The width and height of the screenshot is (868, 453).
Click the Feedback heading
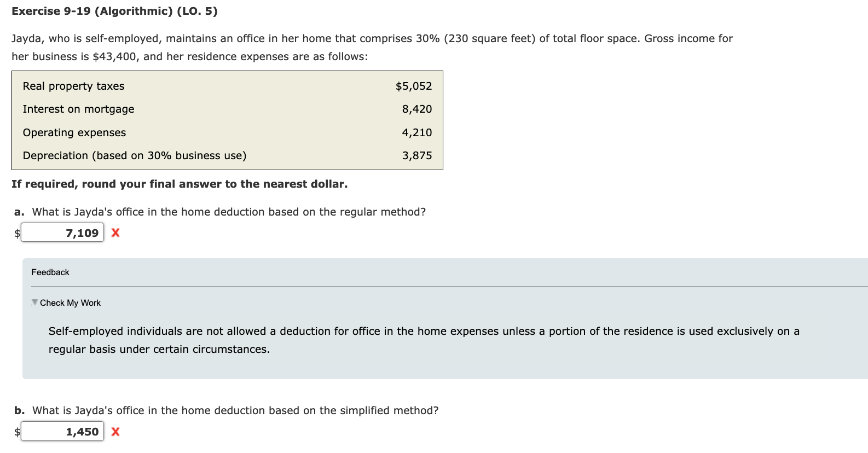50,272
